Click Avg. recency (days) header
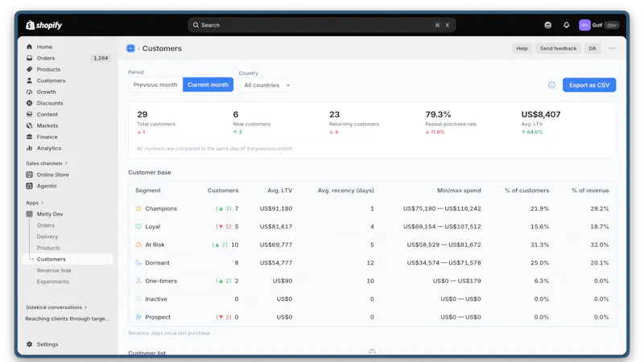Viewport: 644px width, 362px height. tap(346, 191)
